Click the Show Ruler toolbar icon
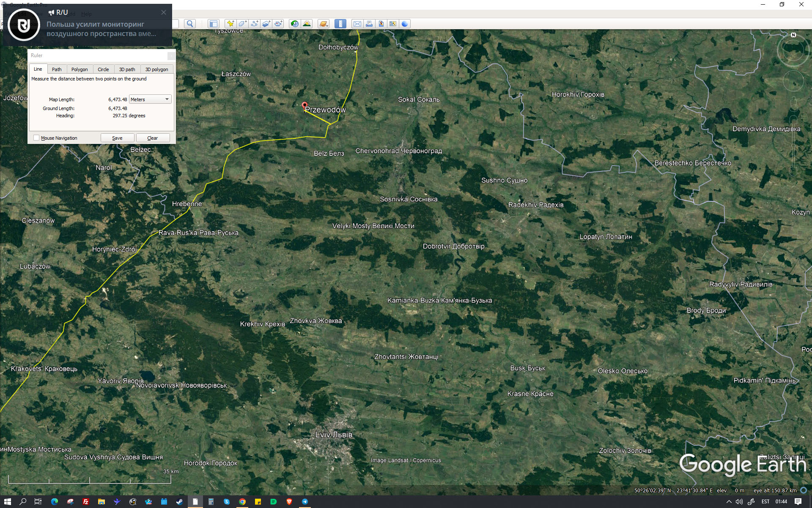This screenshot has height=508, width=812. pos(340,24)
